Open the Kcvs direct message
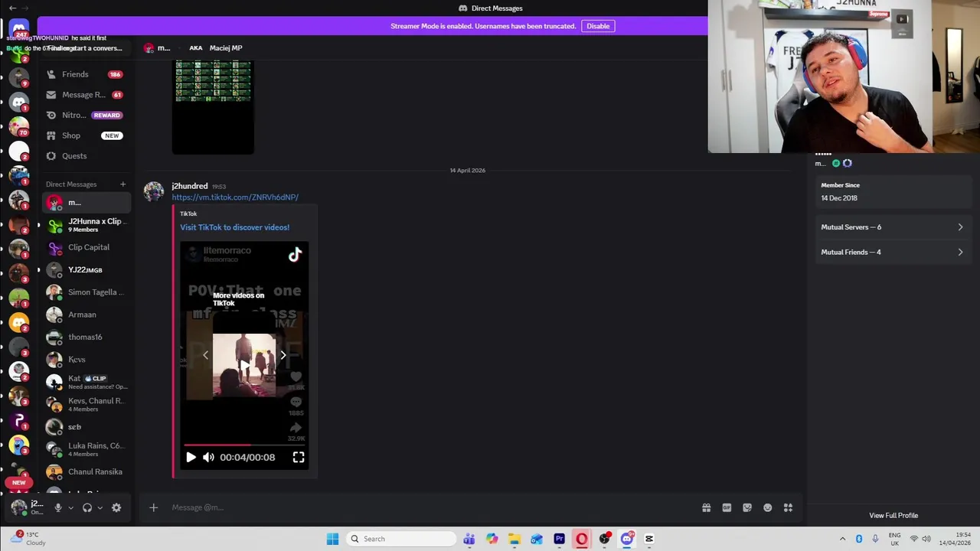This screenshot has height=551, width=980. (86, 360)
